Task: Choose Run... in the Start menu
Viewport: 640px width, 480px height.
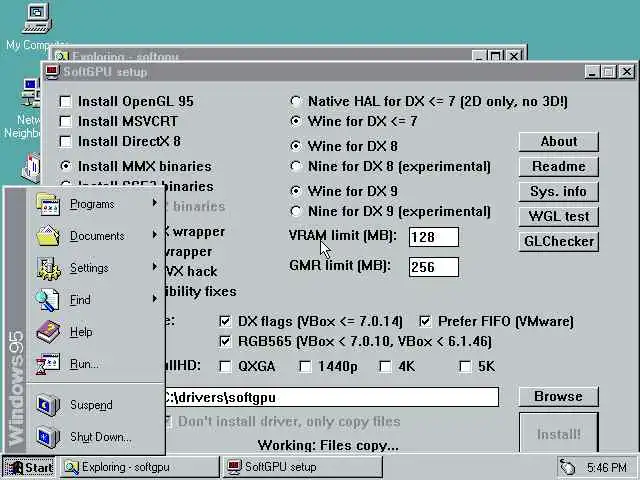Action: (96, 364)
